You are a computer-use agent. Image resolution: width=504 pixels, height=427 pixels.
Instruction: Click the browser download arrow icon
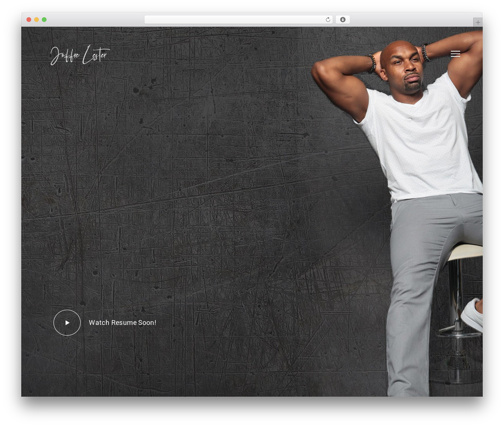tap(343, 20)
